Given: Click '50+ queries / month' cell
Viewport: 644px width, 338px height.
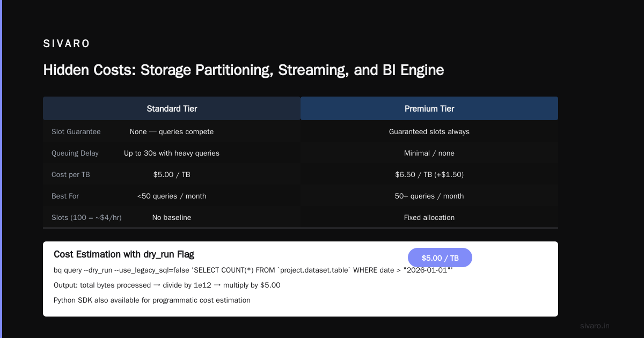Looking at the screenshot, I should click(x=429, y=196).
